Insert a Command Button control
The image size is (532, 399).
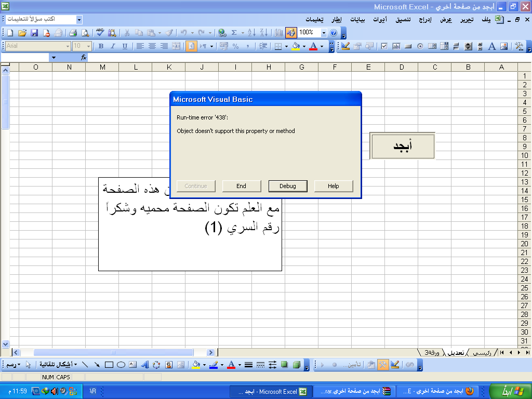tap(408, 46)
